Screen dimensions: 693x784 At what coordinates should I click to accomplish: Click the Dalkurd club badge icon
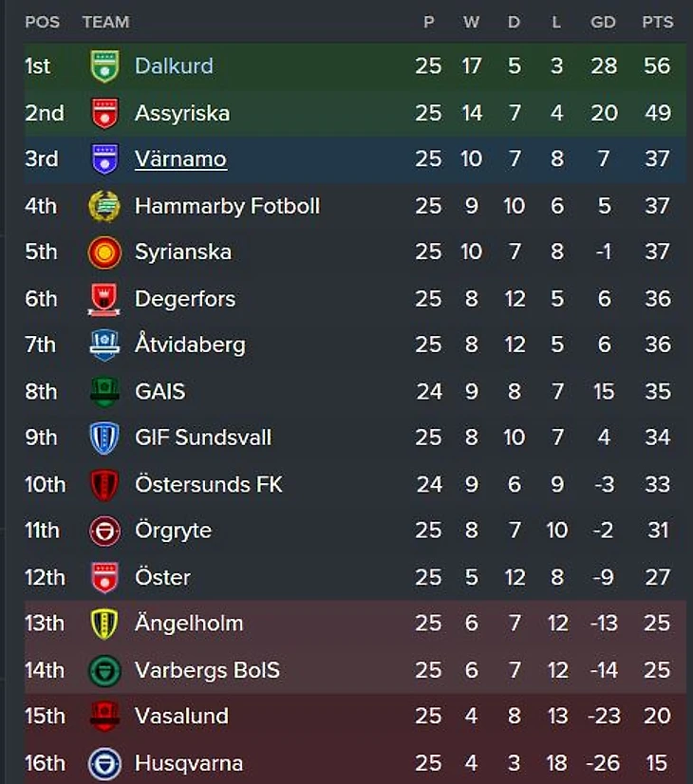104,66
